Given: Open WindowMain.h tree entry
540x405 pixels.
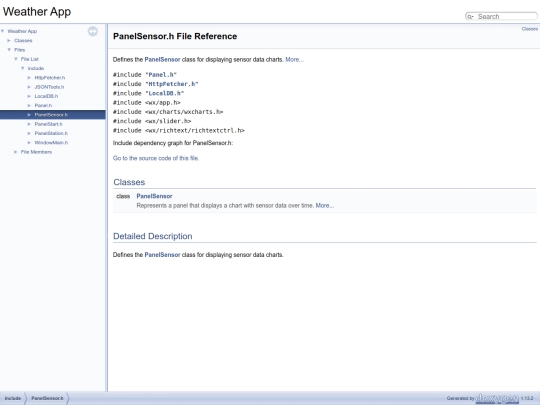Looking at the screenshot, I should tap(51, 143).
